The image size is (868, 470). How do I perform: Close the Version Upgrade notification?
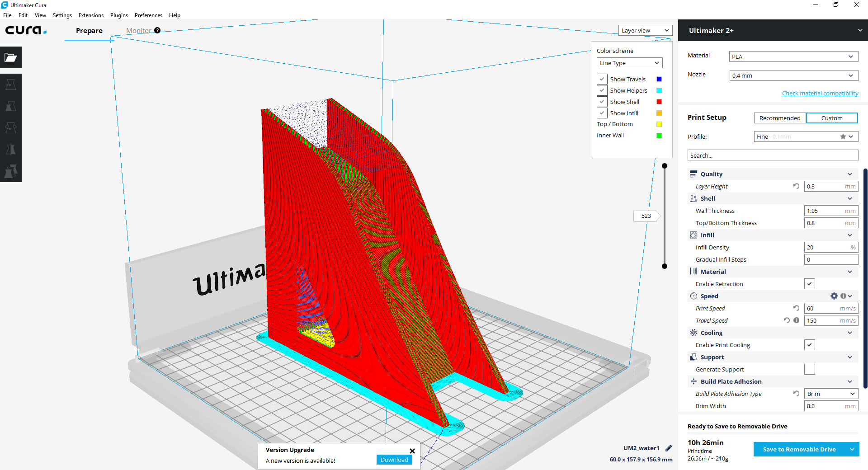click(412, 451)
